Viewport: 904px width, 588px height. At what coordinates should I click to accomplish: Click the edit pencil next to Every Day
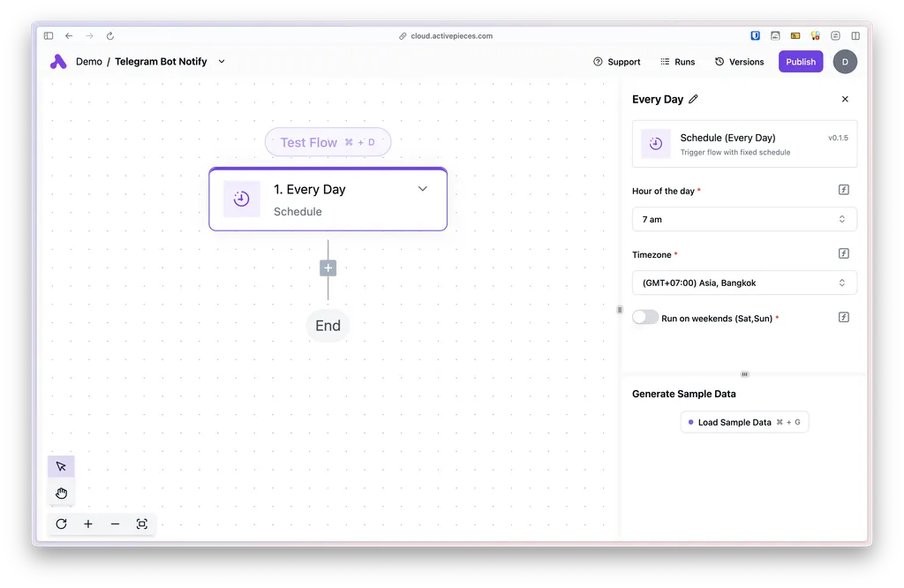tap(694, 99)
